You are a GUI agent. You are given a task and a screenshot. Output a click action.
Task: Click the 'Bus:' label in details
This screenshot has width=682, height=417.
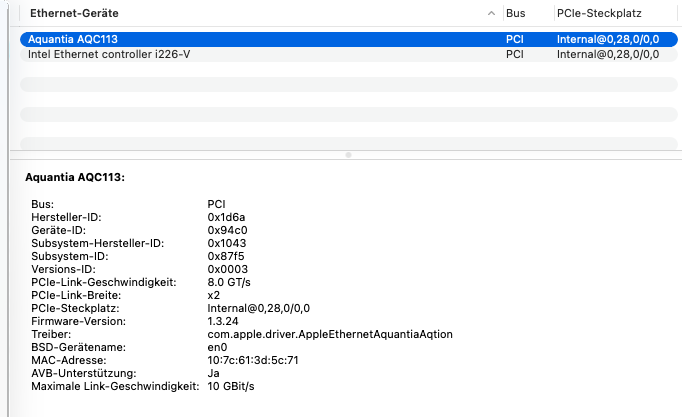42,204
